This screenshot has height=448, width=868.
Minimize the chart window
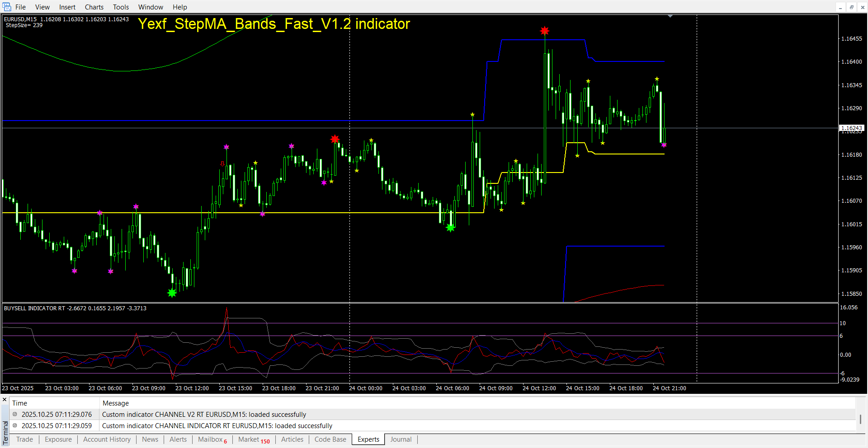click(x=840, y=7)
